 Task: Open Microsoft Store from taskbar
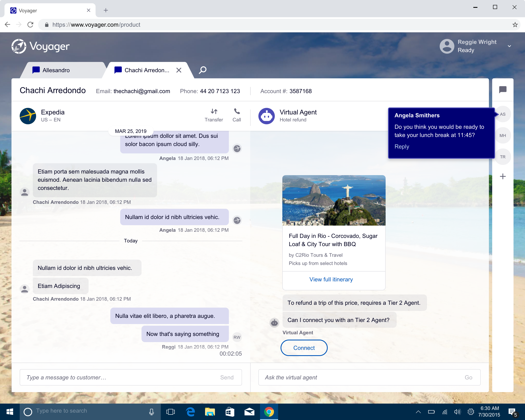(230, 412)
